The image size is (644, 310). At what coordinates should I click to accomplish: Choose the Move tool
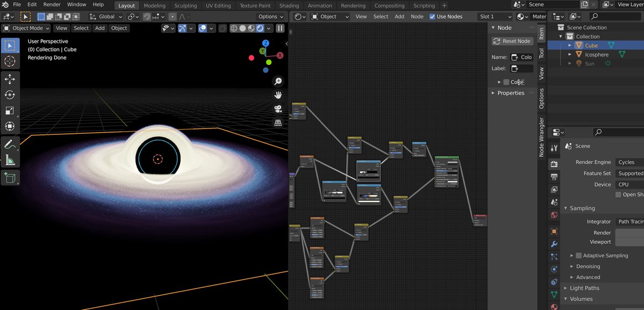tap(10, 80)
